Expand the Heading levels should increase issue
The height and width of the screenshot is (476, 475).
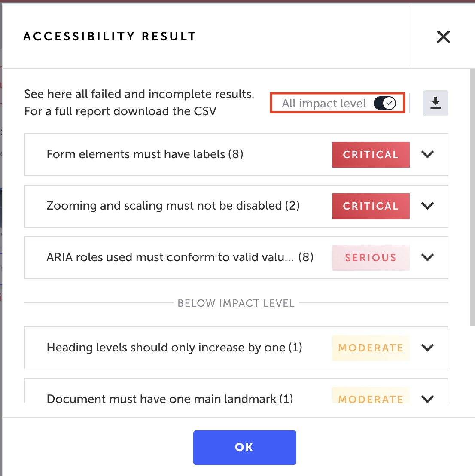427,348
